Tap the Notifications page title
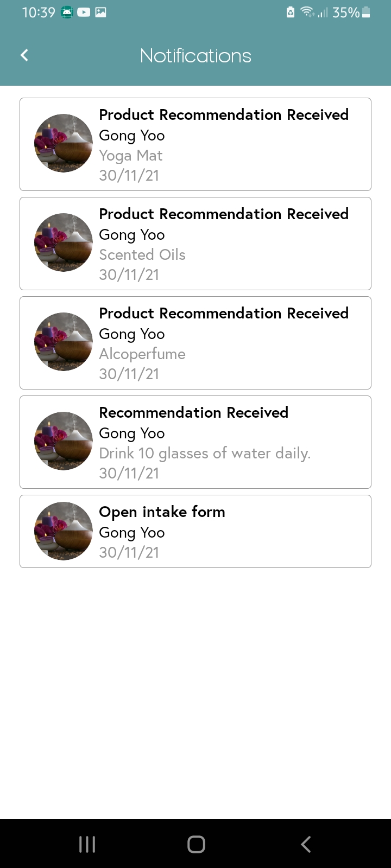The height and width of the screenshot is (868, 391). pos(195,56)
